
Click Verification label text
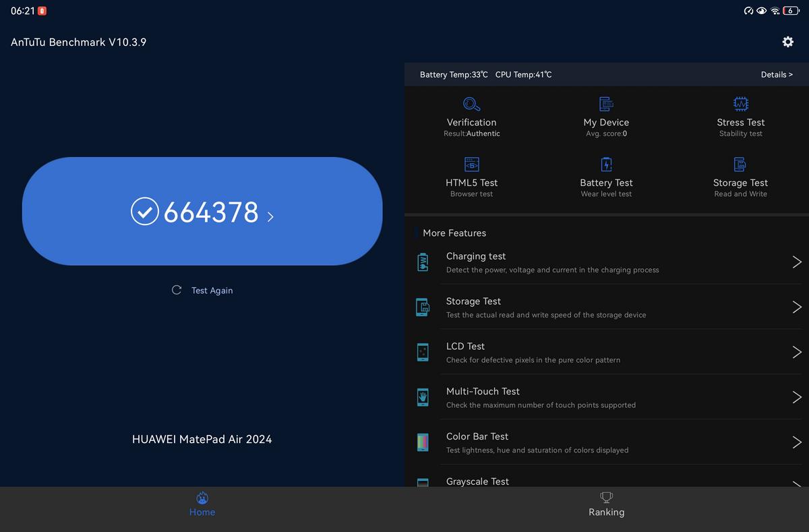point(471,122)
